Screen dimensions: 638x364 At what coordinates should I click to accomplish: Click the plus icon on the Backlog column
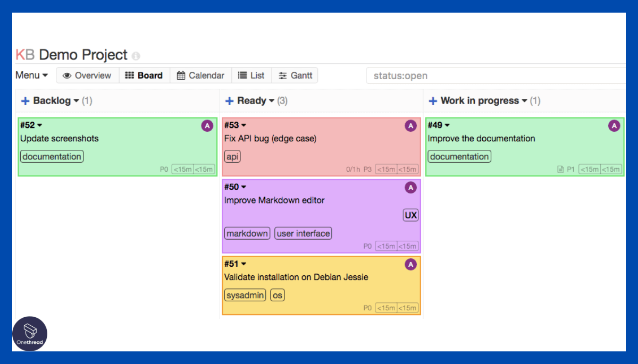coord(24,100)
